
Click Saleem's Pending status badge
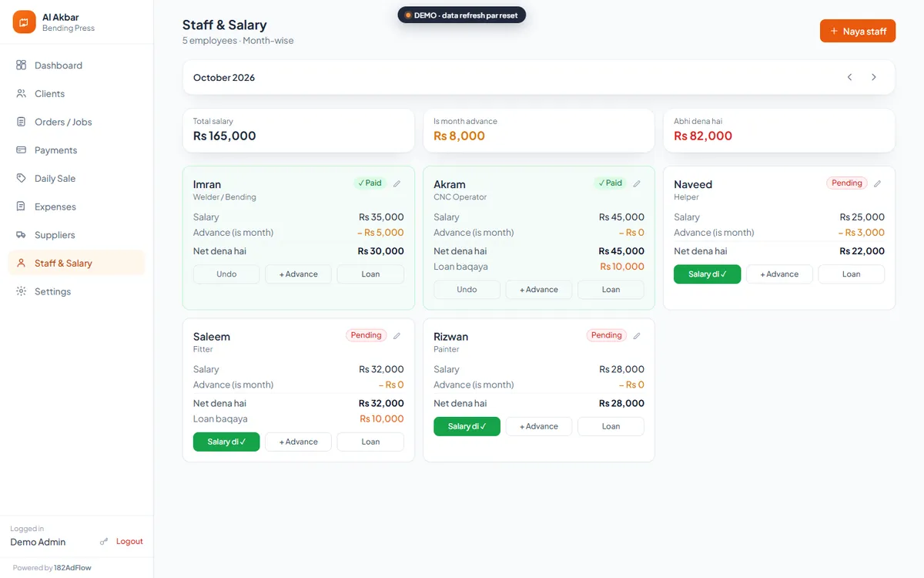click(367, 336)
